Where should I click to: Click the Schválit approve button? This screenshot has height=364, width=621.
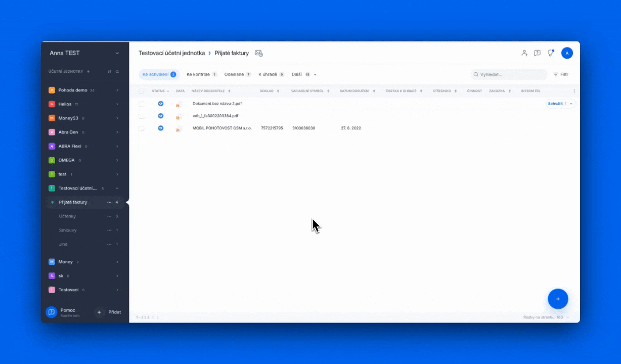[x=555, y=104]
